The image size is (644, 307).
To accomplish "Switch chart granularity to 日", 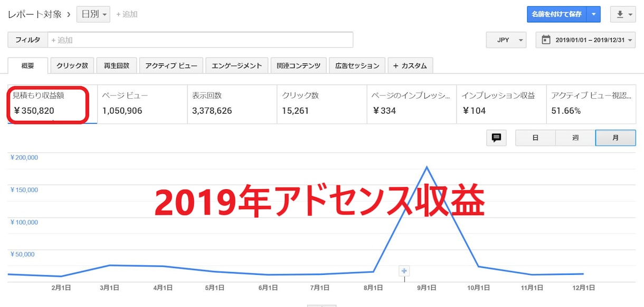I will 535,137.
